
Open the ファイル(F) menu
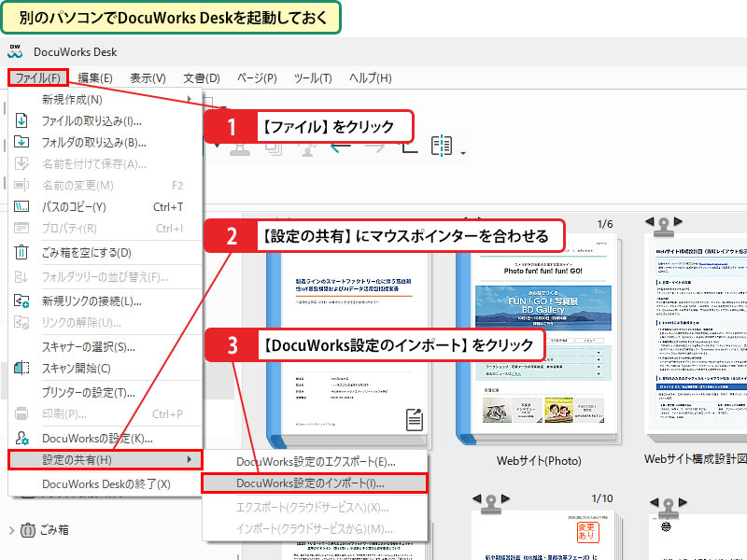coord(38,77)
